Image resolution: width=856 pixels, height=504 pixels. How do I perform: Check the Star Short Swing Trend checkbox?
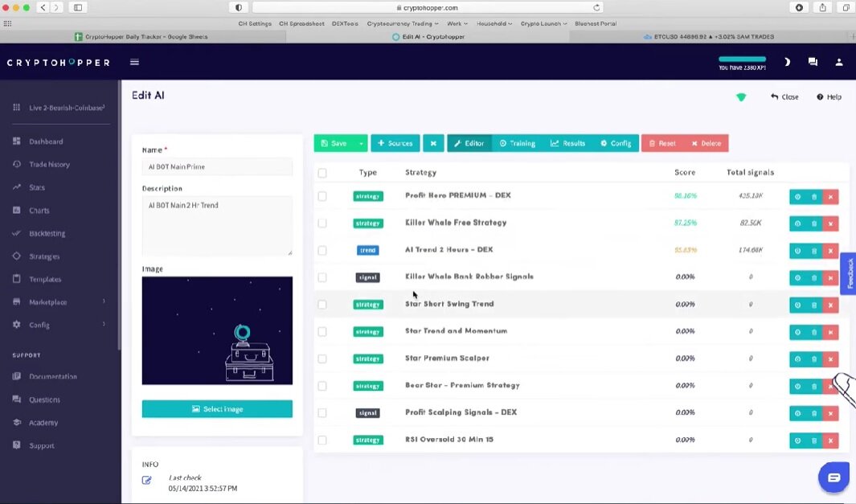pyautogui.click(x=322, y=304)
